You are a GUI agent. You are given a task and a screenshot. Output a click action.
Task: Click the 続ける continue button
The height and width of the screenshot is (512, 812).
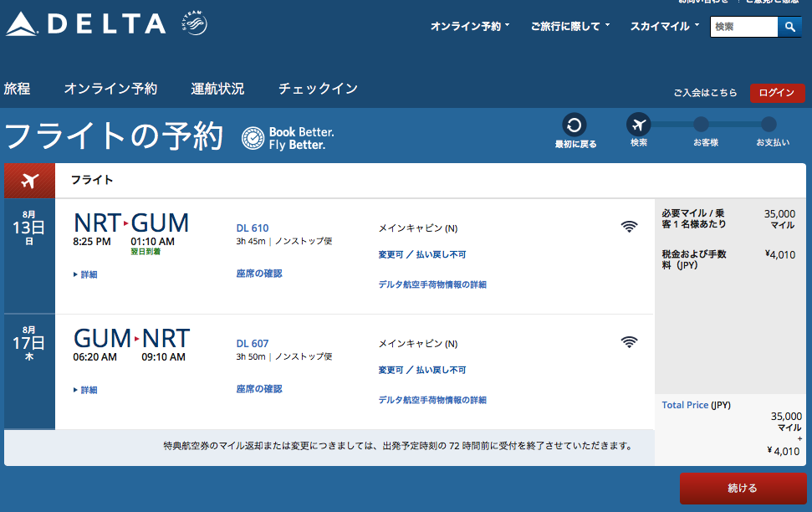tap(743, 489)
